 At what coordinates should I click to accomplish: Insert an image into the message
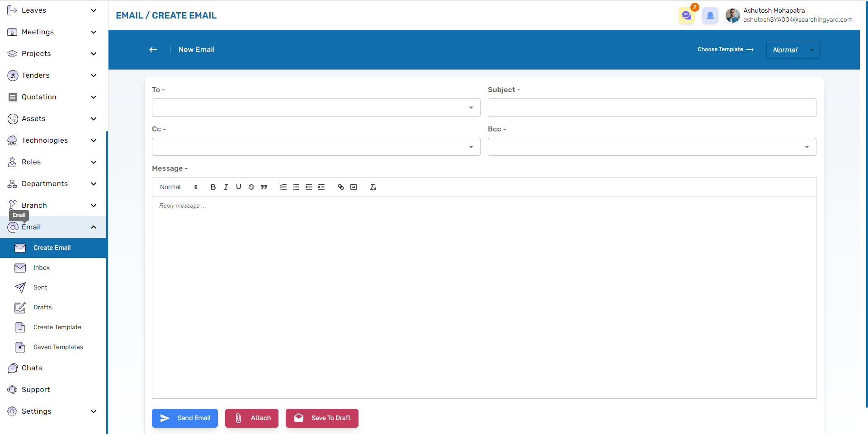[x=354, y=187]
